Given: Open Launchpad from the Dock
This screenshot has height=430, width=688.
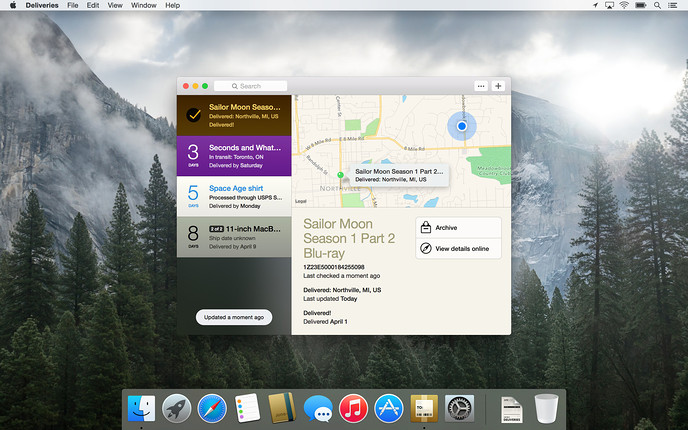Looking at the screenshot, I should [176, 408].
